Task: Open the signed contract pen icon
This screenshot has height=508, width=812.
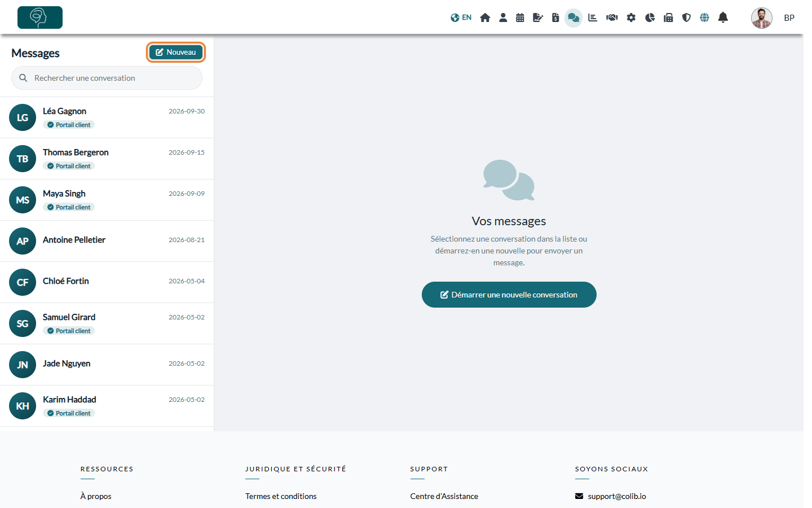Action: pyautogui.click(x=538, y=17)
